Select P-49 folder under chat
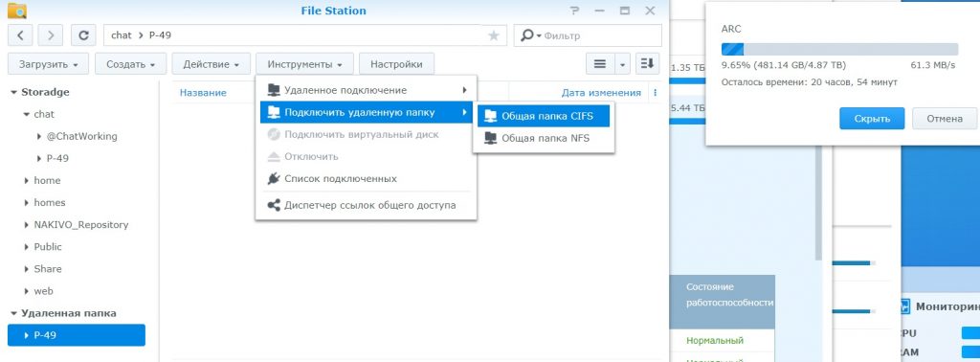Screen dimensions: 980x362 pyautogui.click(x=57, y=159)
